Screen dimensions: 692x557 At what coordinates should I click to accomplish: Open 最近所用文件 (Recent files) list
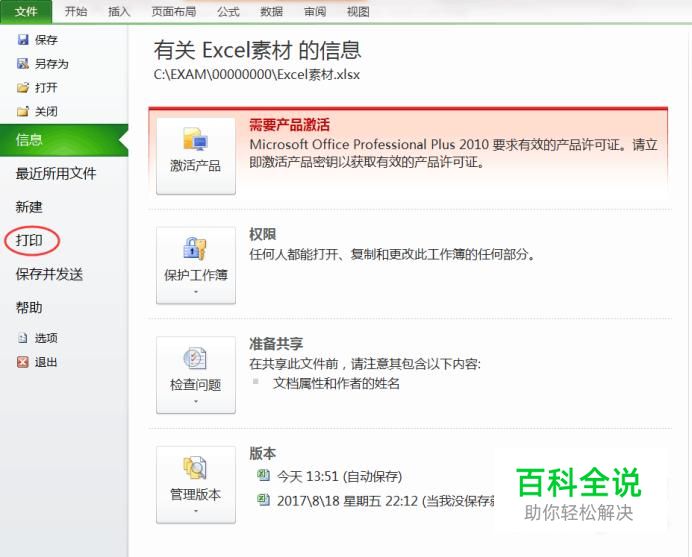coord(56,173)
